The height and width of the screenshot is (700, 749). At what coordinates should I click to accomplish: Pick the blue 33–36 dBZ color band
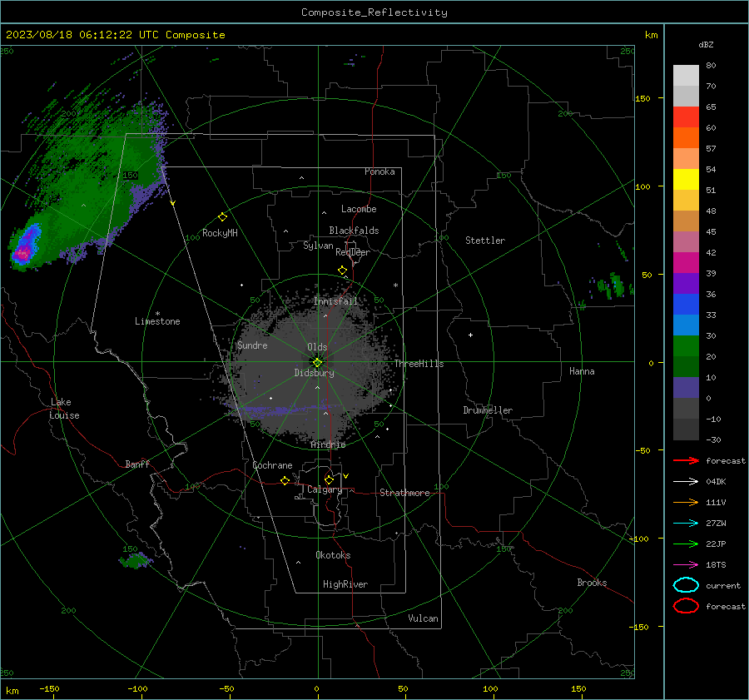[x=686, y=305]
